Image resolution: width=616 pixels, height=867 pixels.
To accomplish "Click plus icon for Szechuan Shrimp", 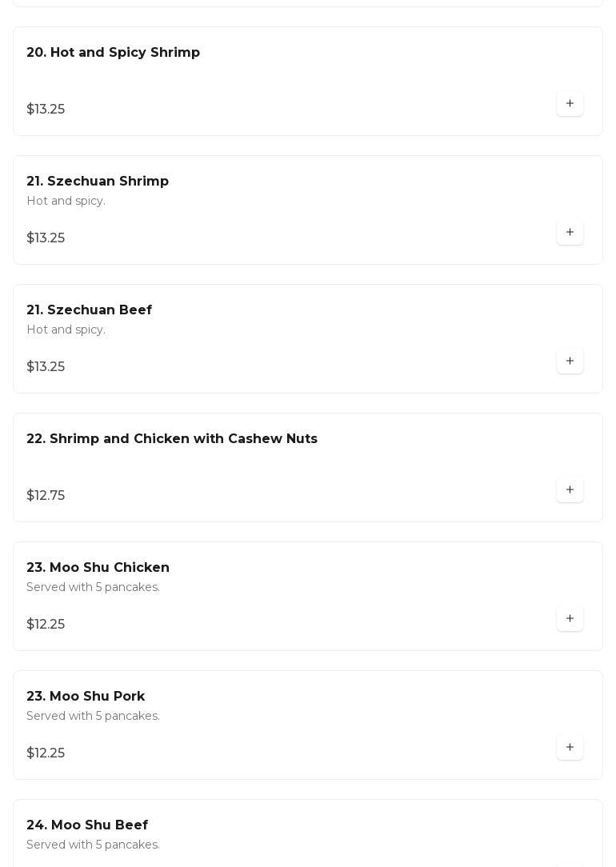I will pyautogui.click(x=570, y=233).
